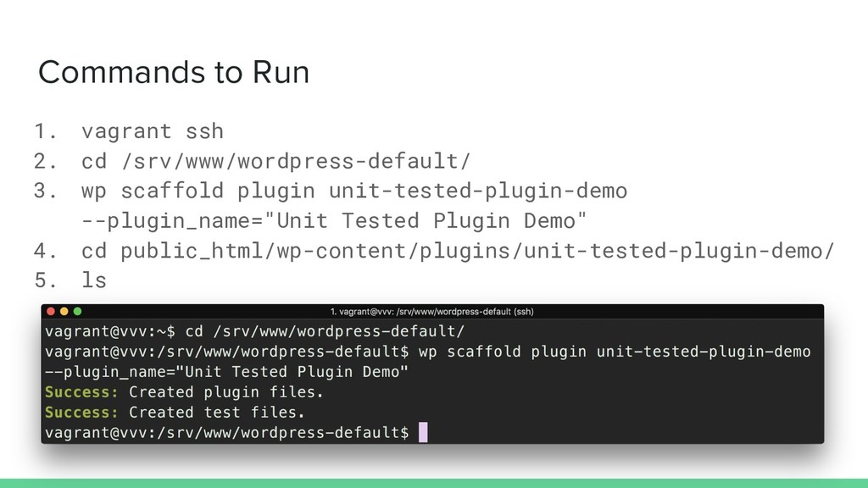
Task: Click the terminal title bar text
Action: point(431,312)
